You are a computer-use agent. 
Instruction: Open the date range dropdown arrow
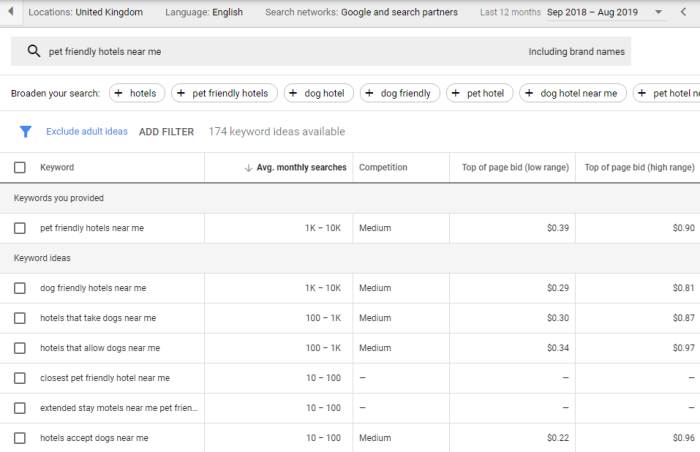(x=657, y=12)
